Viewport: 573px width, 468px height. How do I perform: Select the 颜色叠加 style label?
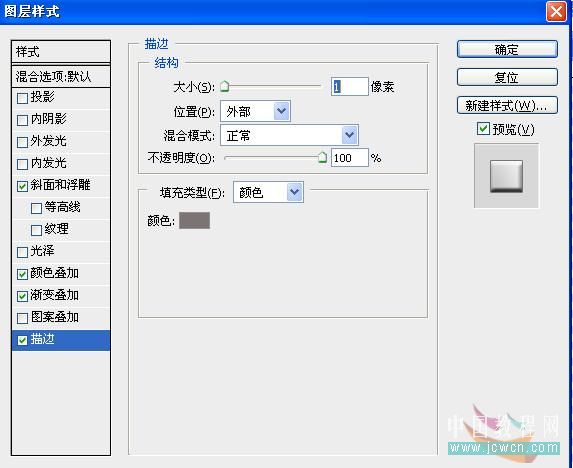(x=54, y=273)
